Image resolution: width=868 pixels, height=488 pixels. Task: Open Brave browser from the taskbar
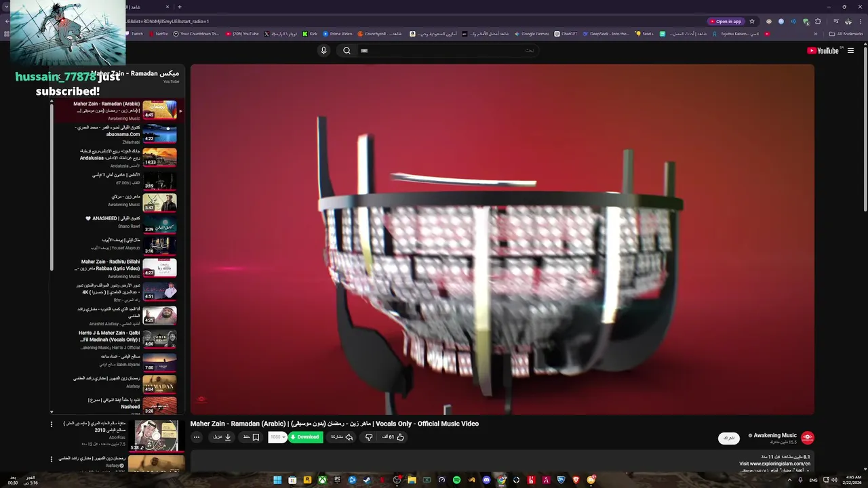(576, 480)
